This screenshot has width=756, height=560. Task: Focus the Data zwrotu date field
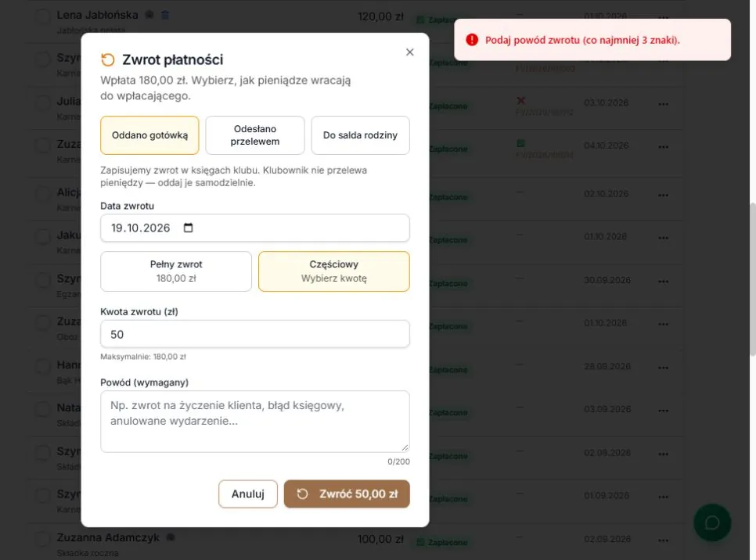tap(255, 228)
